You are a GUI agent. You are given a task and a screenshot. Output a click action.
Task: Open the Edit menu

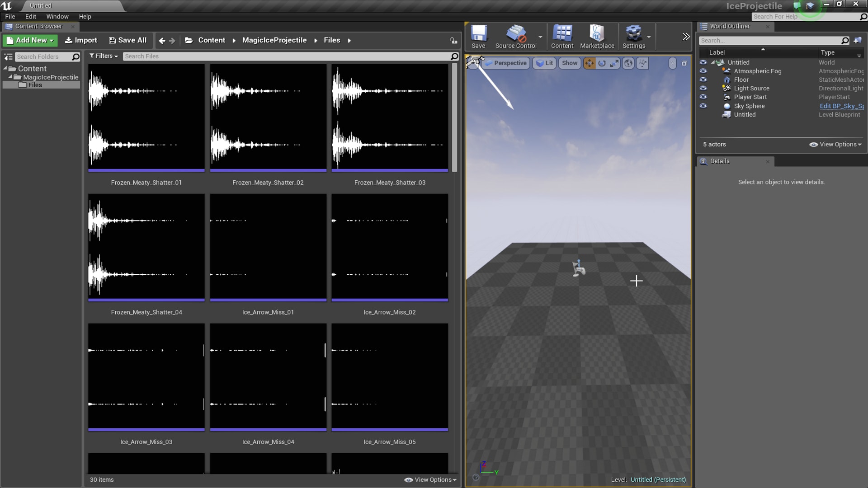pos(30,17)
